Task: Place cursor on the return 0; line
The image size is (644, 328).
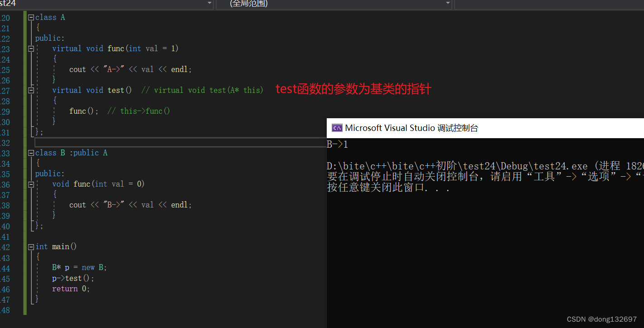Action: point(71,289)
